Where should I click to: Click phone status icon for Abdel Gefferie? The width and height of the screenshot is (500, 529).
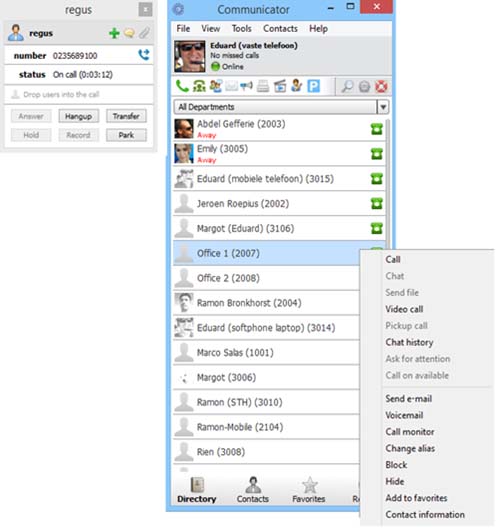click(x=377, y=129)
